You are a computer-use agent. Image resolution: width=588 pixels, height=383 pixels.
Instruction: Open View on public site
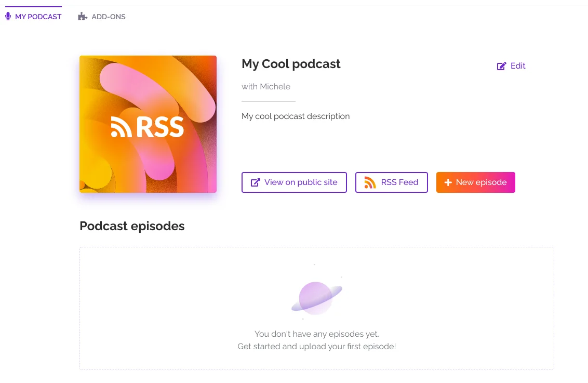pyautogui.click(x=294, y=182)
